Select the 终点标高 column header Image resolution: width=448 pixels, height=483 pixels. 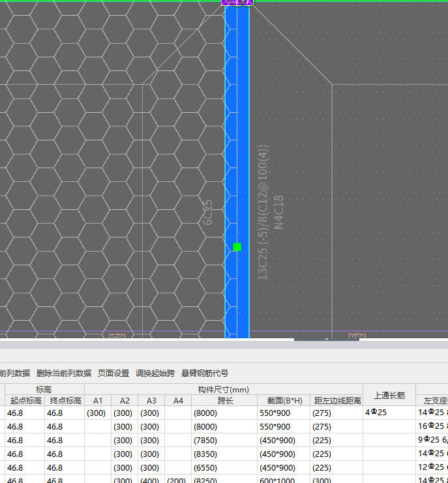click(x=65, y=401)
